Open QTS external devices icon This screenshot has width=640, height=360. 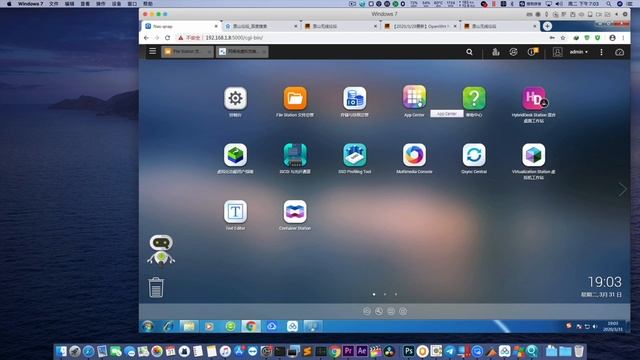click(513, 52)
